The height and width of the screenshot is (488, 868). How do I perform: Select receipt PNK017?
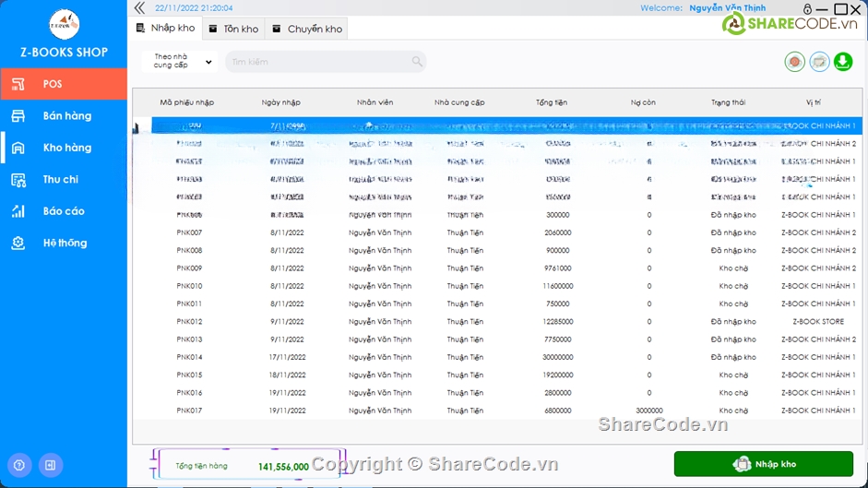click(189, 411)
